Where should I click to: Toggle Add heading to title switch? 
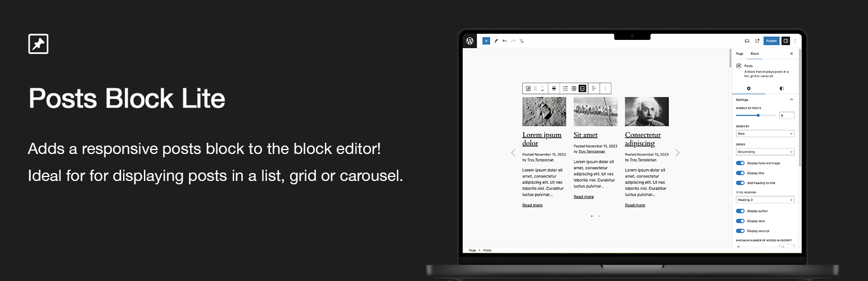pyautogui.click(x=740, y=183)
